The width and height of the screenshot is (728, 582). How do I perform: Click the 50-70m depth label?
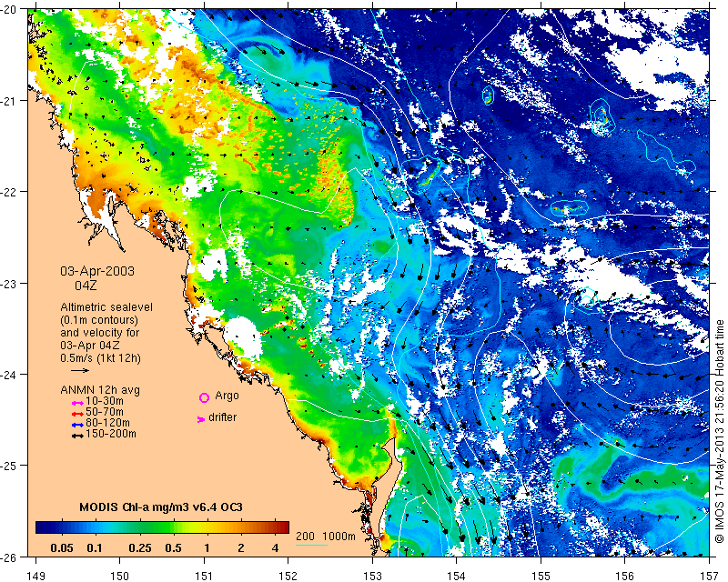click(105, 412)
